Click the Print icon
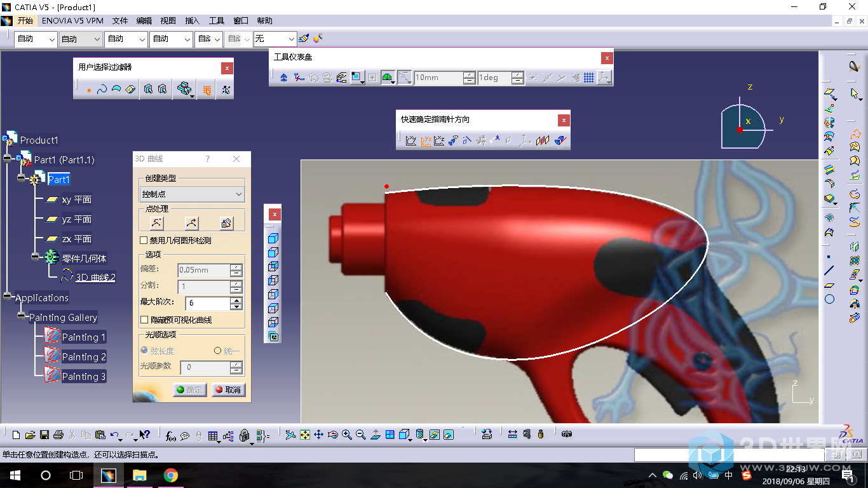This screenshot has height=488, width=868. tap(58, 435)
